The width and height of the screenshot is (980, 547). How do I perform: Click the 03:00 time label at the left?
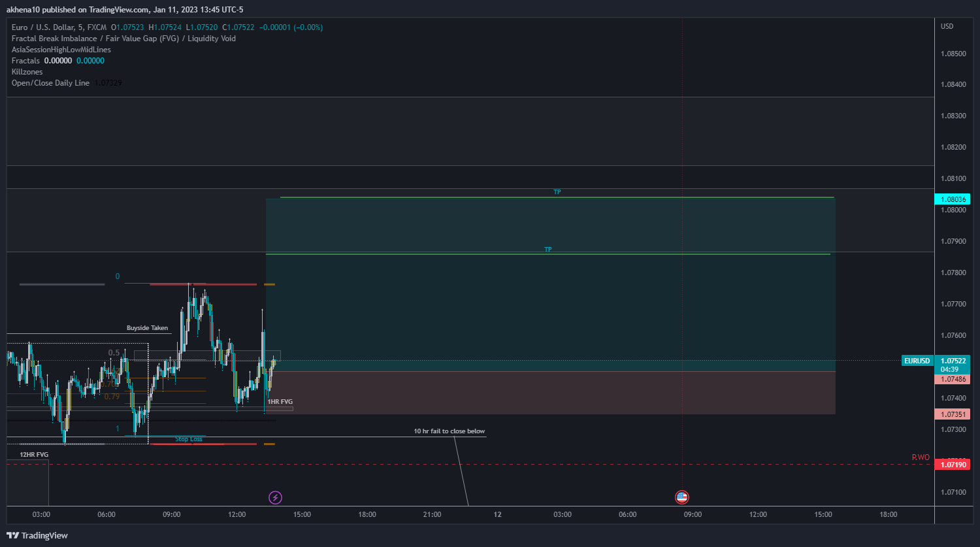41,515
